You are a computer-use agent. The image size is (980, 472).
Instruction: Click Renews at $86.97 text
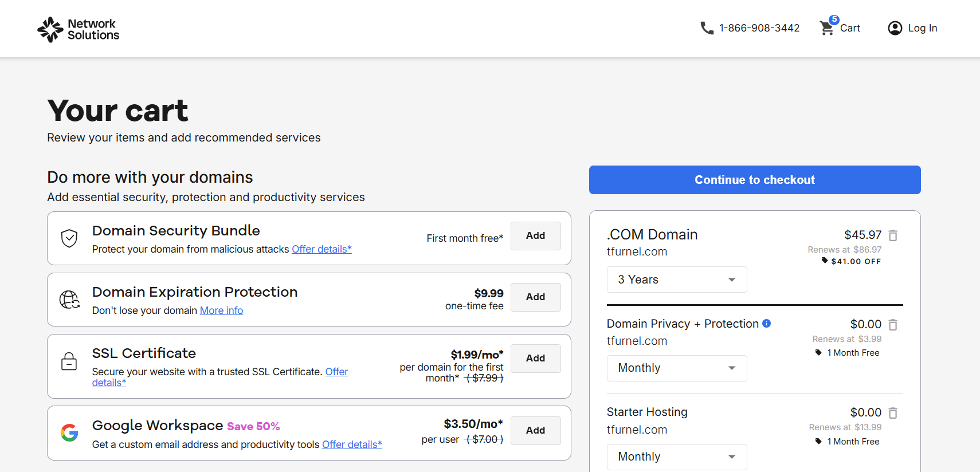(x=845, y=250)
